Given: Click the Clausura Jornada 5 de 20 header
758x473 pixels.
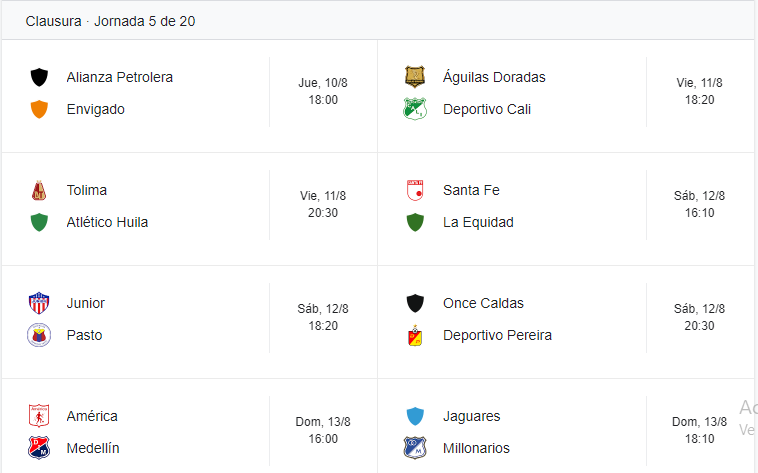Looking at the screenshot, I should [x=110, y=21].
